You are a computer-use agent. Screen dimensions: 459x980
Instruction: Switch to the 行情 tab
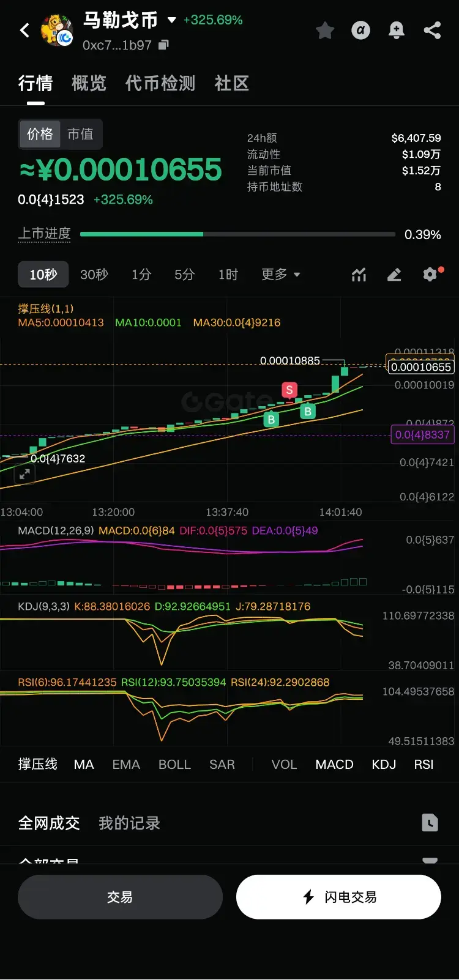point(35,83)
